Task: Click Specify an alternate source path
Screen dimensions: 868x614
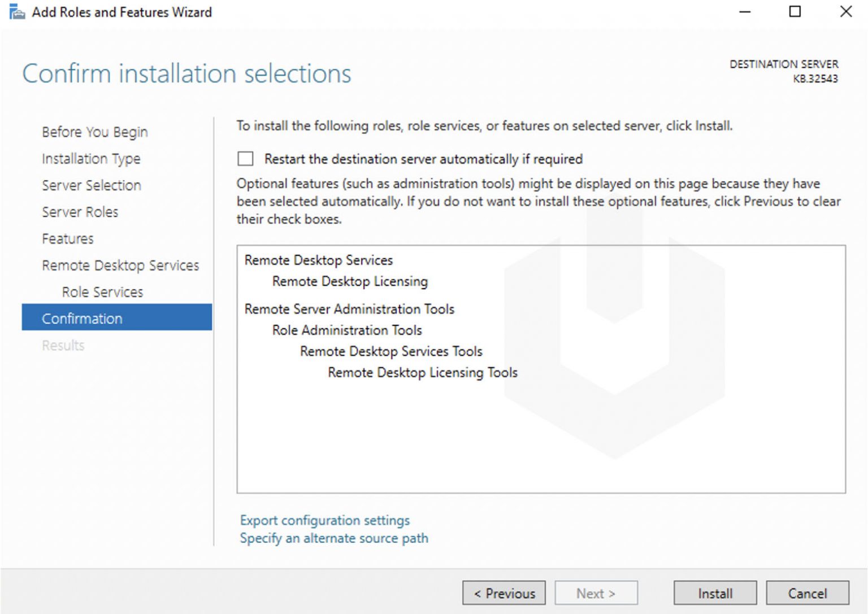Action: click(334, 538)
